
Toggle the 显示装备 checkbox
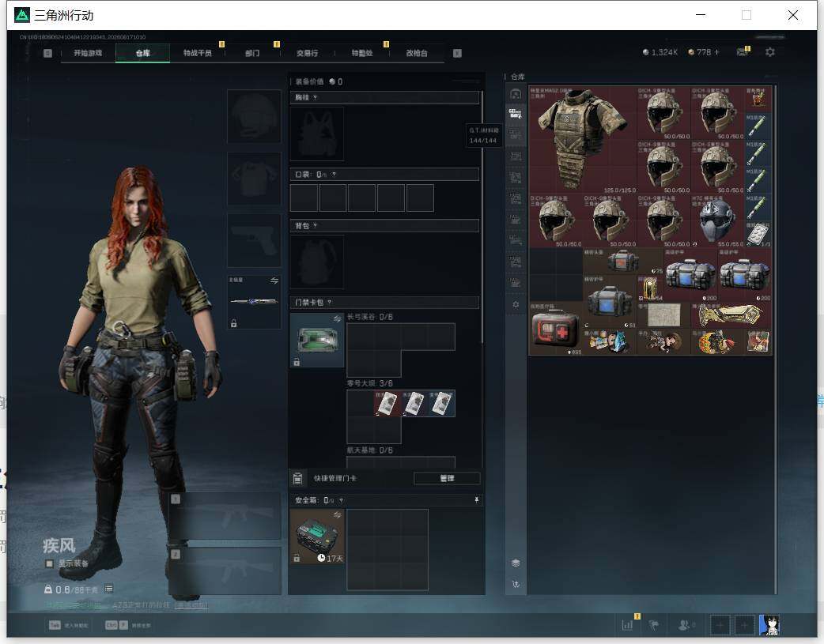[49, 563]
